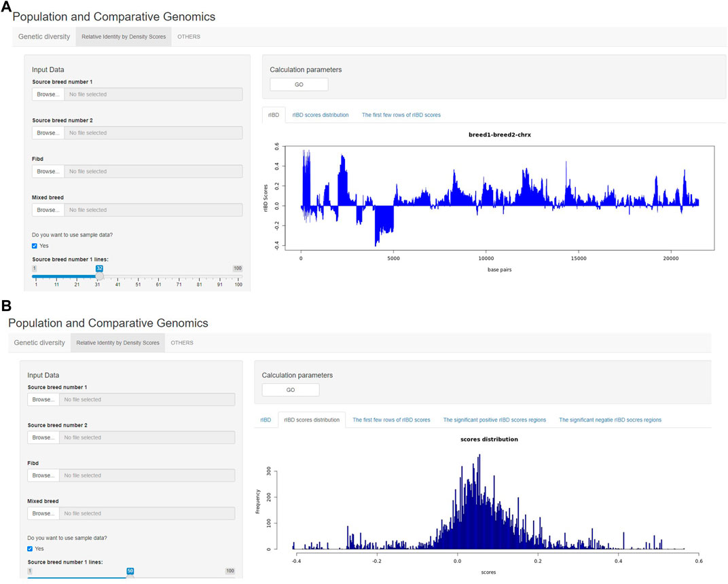Open the significant negative rIBD scores regions tab

[x=610, y=420]
